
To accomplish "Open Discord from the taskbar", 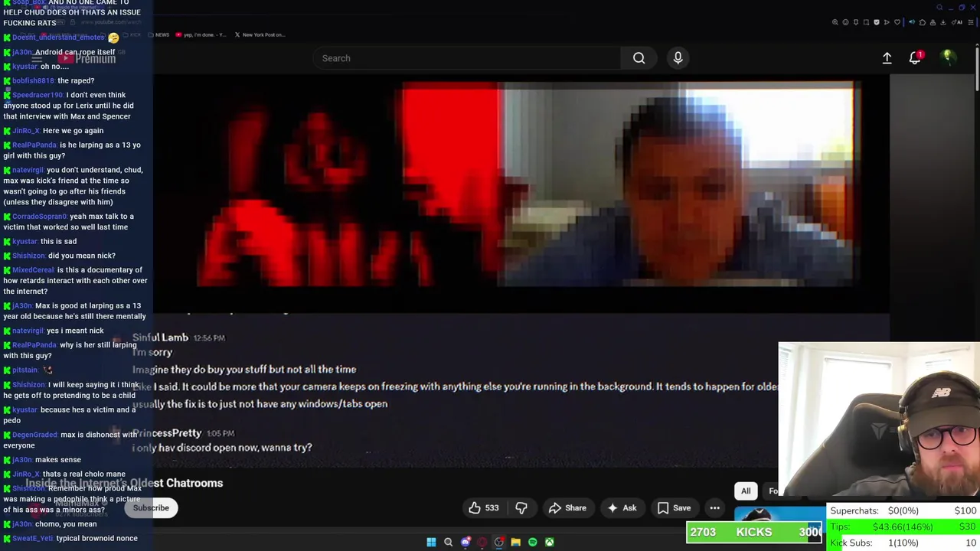I will point(465,543).
